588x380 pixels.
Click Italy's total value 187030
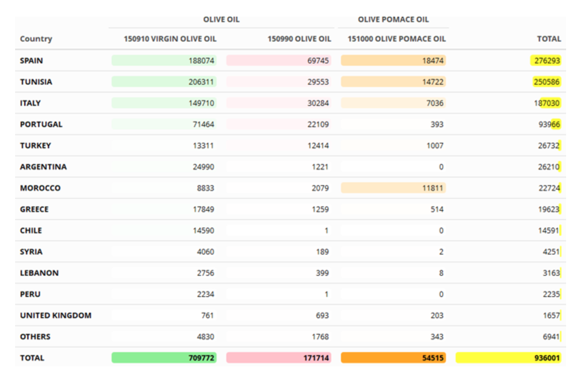547,103
